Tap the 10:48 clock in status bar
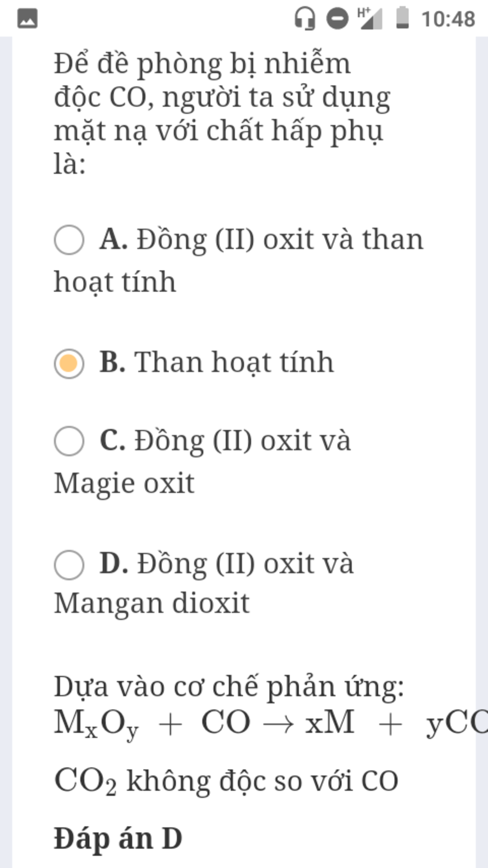 coord(448,20)
